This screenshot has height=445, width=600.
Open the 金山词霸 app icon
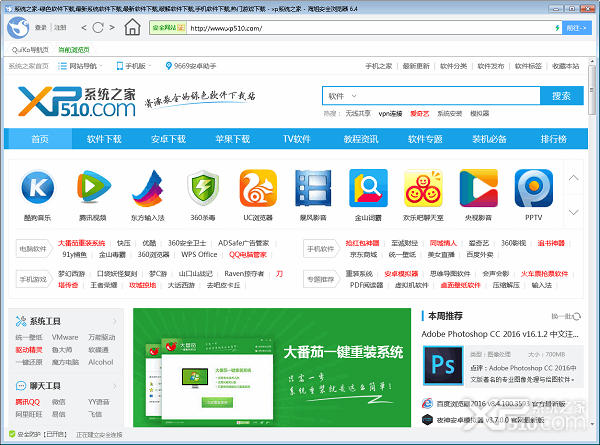click(x=368, y=188)
